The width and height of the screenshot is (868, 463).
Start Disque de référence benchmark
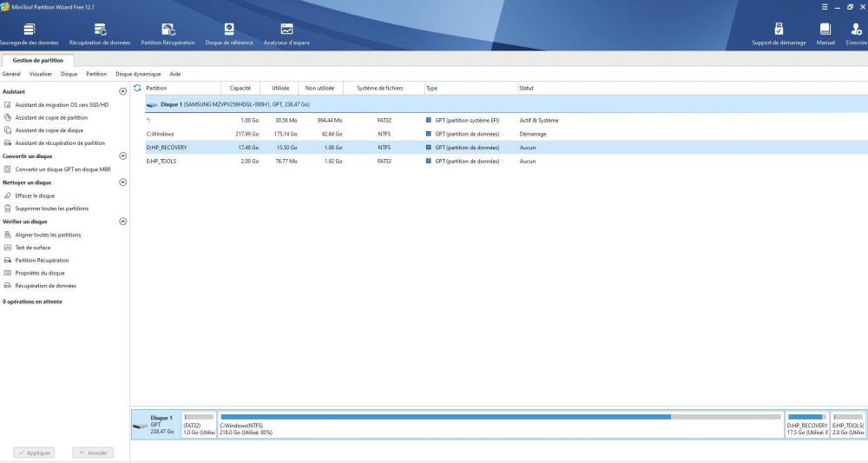tap(229, 32)
